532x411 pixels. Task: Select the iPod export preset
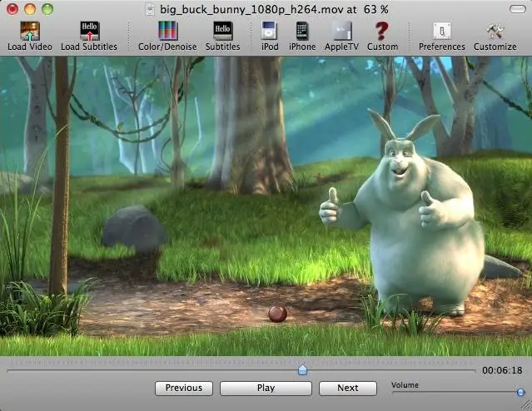pos(270,37)
